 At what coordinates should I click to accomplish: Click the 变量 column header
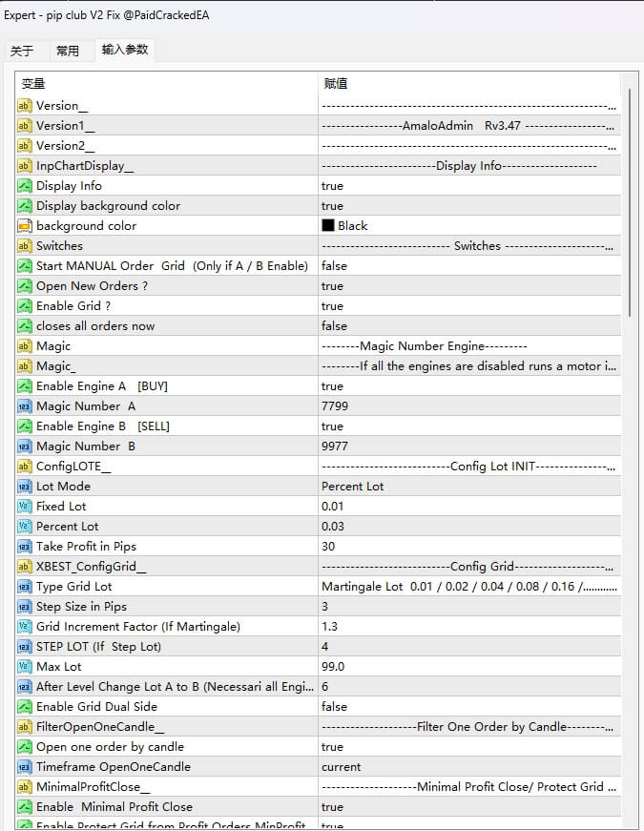pyautogui.click(x=167, y=84)
